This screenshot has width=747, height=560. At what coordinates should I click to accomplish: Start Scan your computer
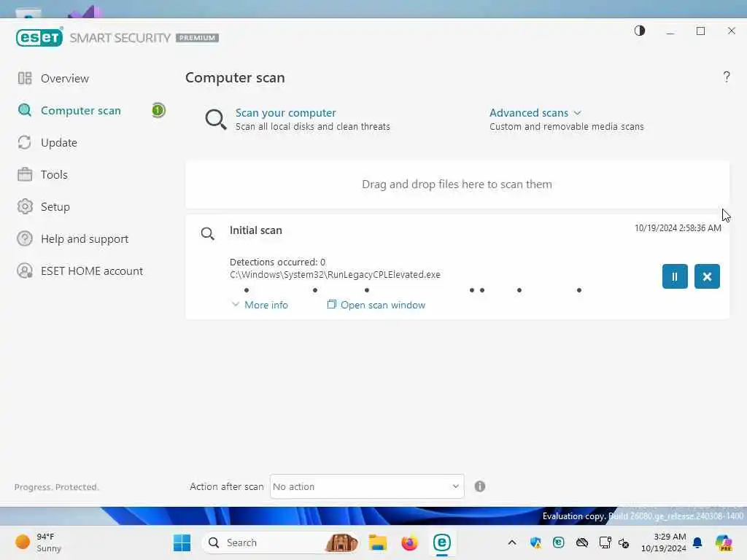[x=285, y=113]
